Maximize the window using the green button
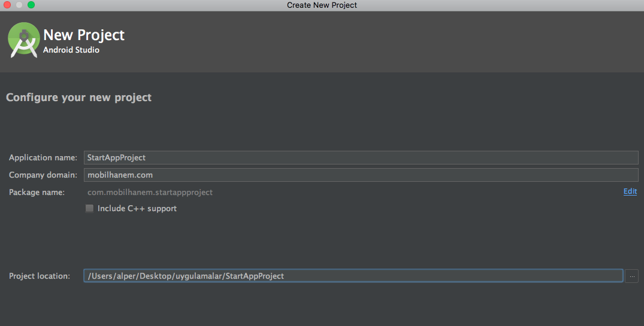The image size is (644, 326). pyautogui.click(x=31, y=5)
